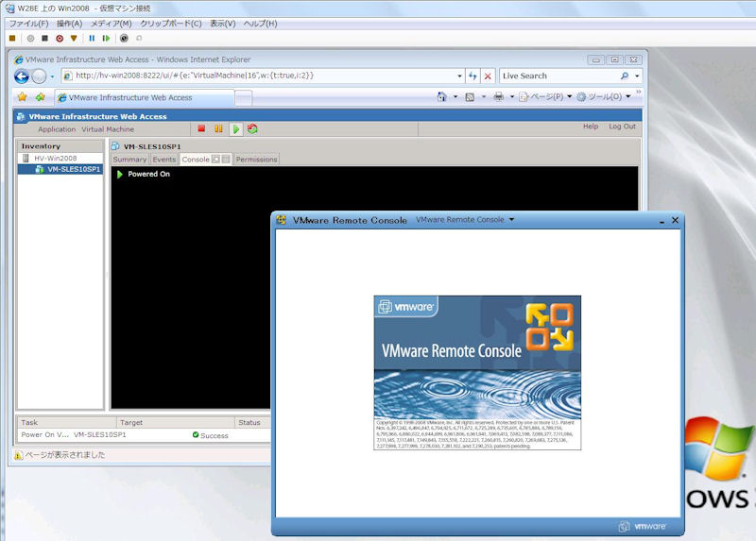Stop page loading with the red X
Screen dimensions: 756x541
point(488,76)
